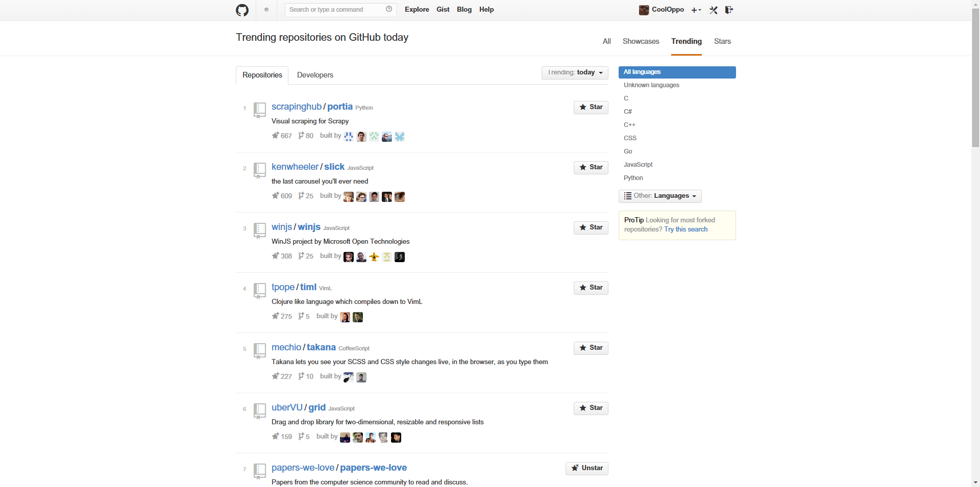Image resolution: width=980 pixels, height=487 pixels.
Task: Open the CoolOppo profile avatar
Action: pyautogui.click(x=644, y=10)
